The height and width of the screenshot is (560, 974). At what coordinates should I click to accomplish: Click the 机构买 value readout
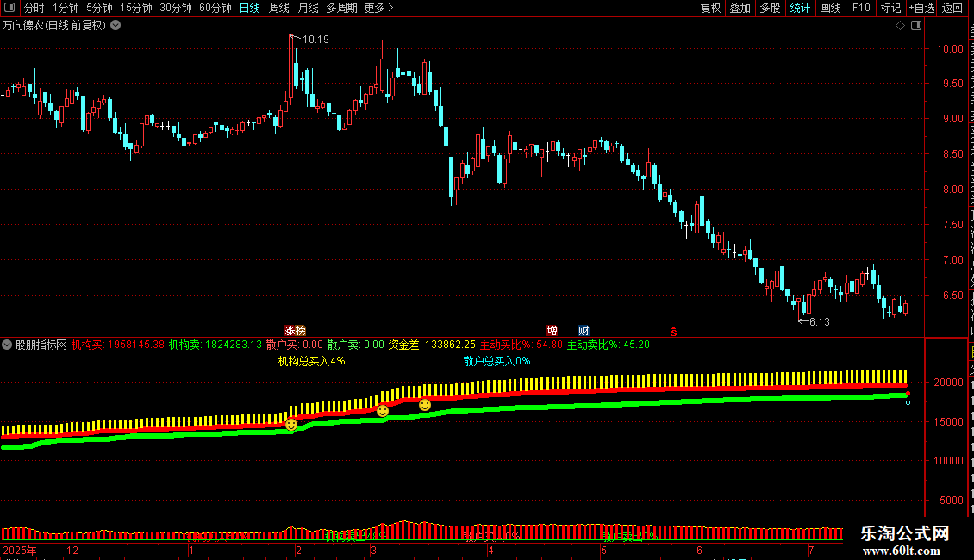coord(118,345)
